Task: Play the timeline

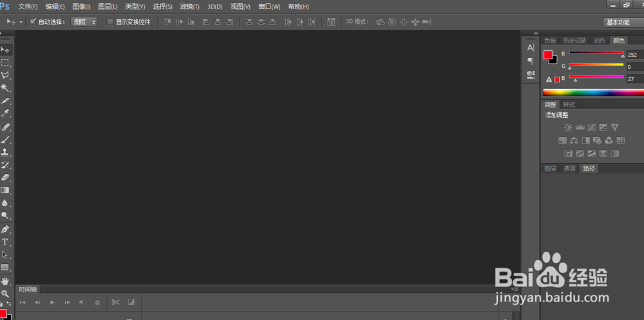Action: coord(52,303)
